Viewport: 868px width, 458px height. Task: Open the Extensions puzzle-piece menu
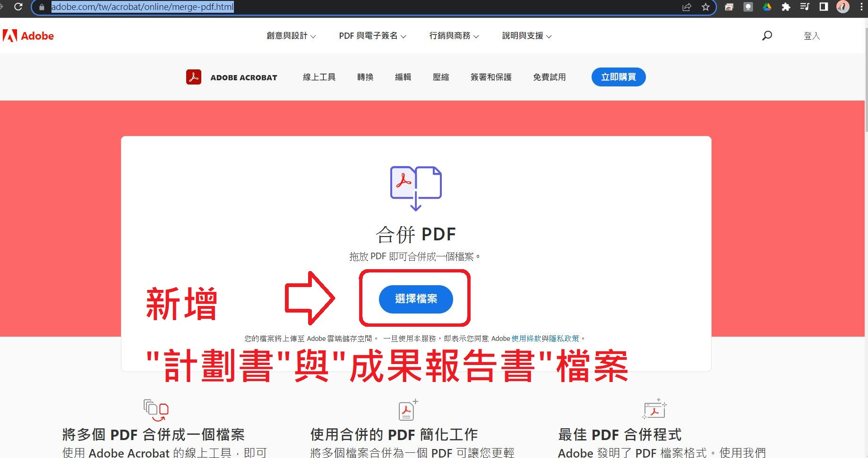click(786, 7)
